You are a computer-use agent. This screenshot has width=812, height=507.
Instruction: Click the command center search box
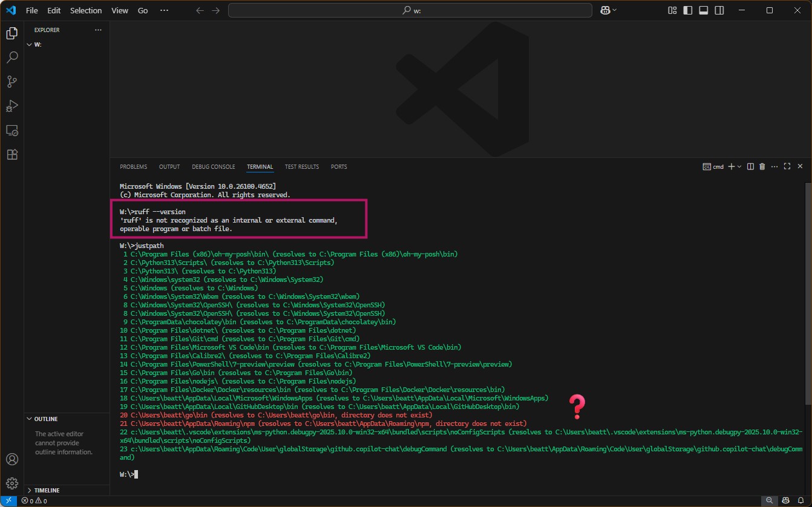click(x=410, y=10)
